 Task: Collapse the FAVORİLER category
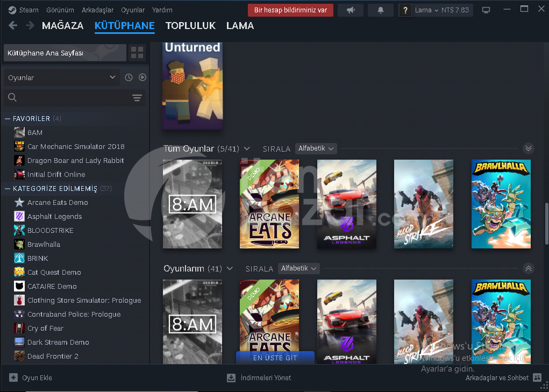click(8, 119)
